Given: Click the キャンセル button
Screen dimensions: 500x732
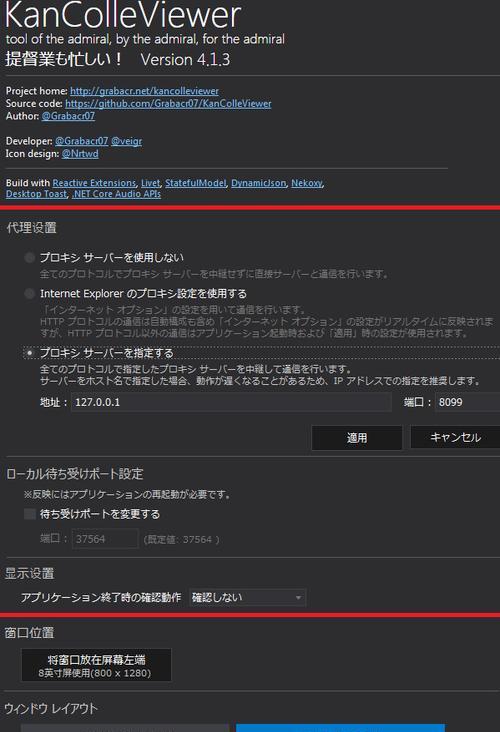Looking at the screenshot, I should coord(455,437).
